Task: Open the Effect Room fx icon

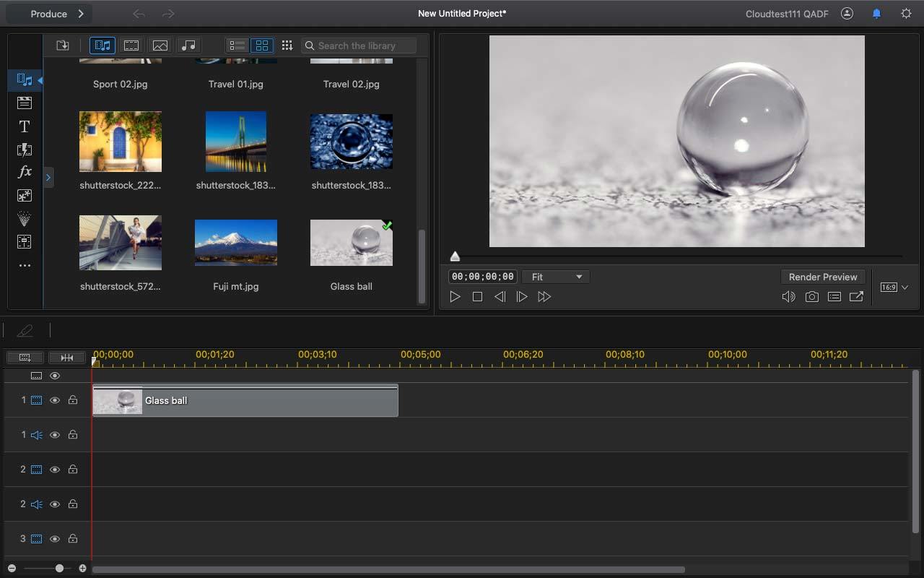Action: (x=24, y=172)
